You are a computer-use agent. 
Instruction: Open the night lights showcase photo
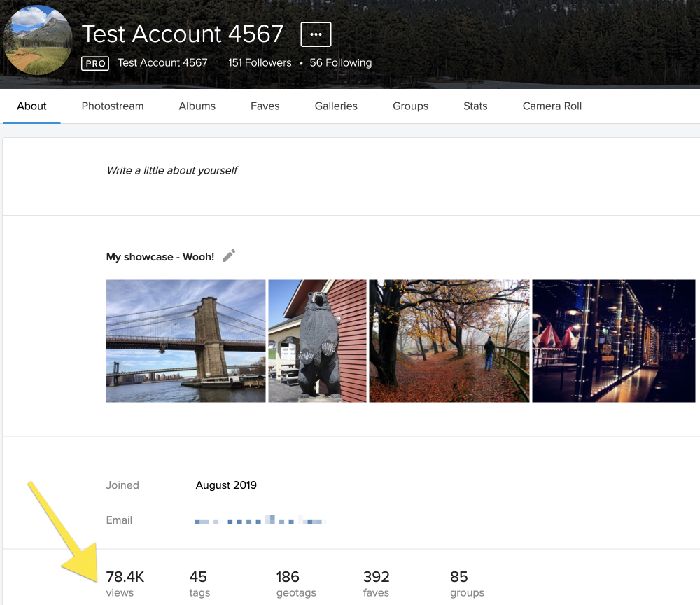(614, 341)
